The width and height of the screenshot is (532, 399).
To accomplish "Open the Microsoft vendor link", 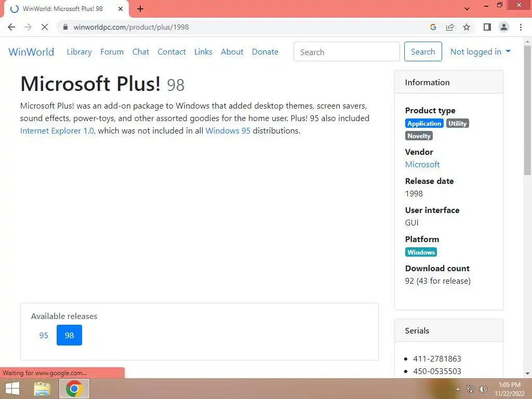I will 422,165.
